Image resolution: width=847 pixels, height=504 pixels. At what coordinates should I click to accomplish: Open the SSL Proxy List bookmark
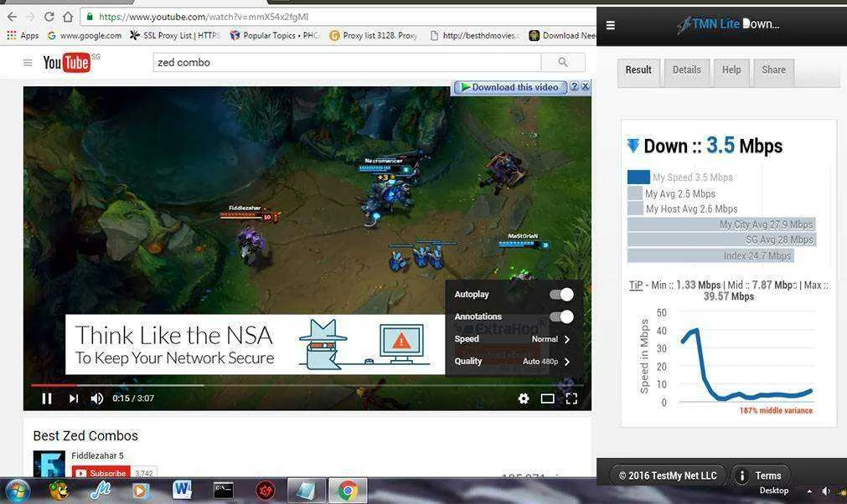pos(175,36)
